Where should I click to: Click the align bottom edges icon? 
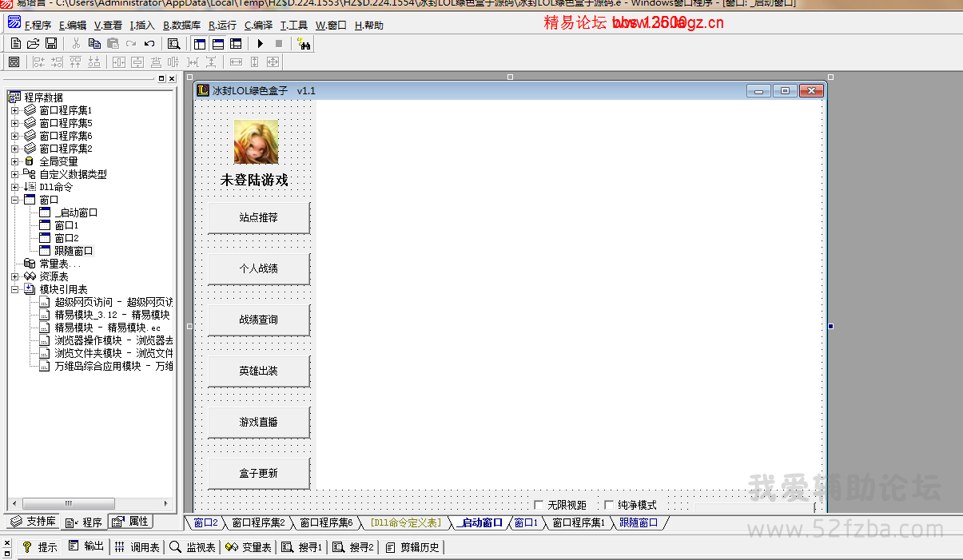click(94, 62)
